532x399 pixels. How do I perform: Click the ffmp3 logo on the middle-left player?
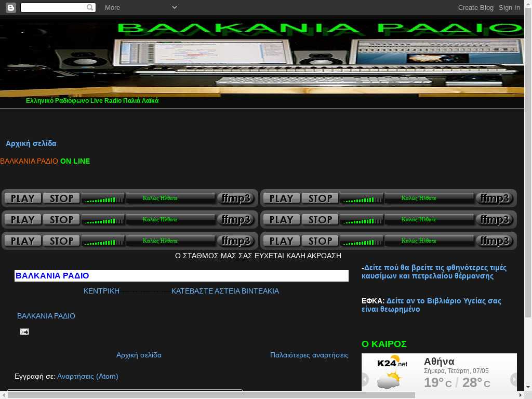pos(237,220)
